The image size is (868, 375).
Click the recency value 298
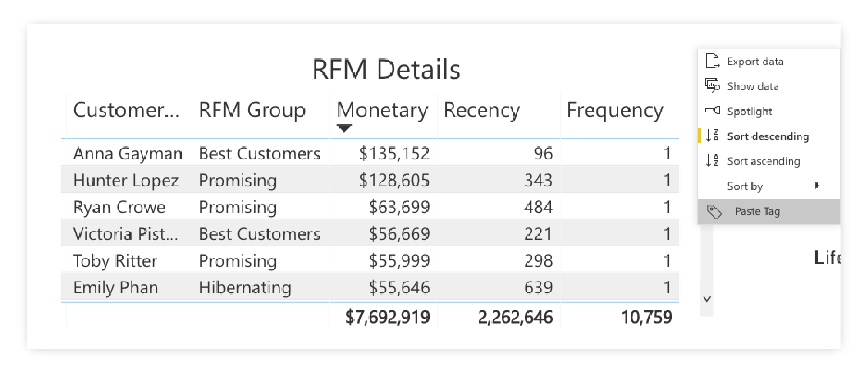538,261
